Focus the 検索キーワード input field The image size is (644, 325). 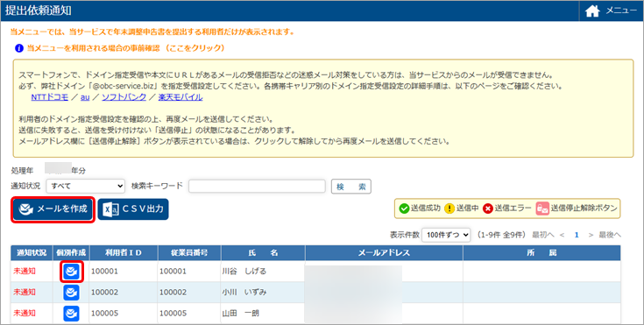(x=257, y=186)
